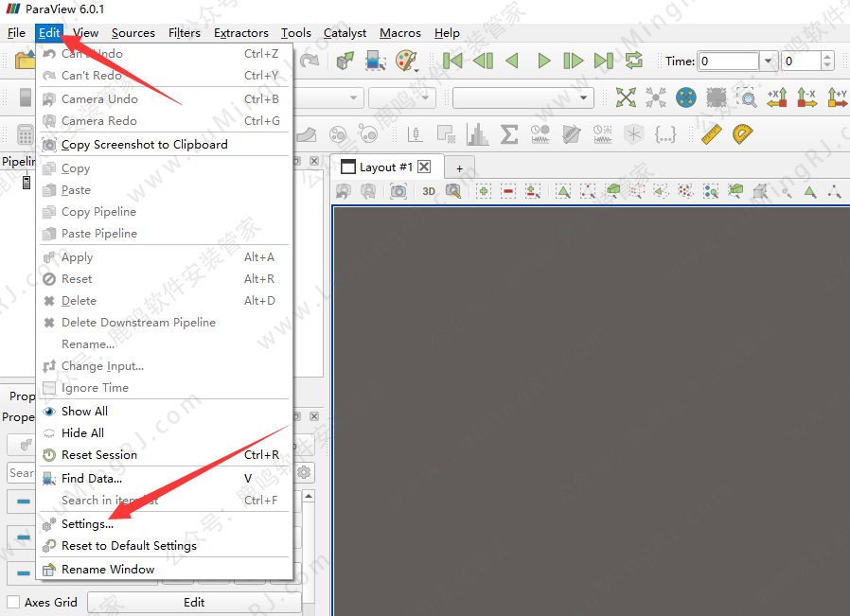Image resolution: width=850 pixels, height=616 pixels.
Task: Click Show All eye menu entry
Action: click(x=84, y=412)
